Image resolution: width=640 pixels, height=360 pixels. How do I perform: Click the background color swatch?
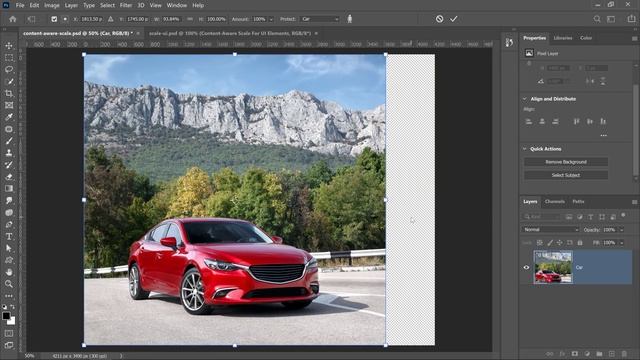coord(12,321)
